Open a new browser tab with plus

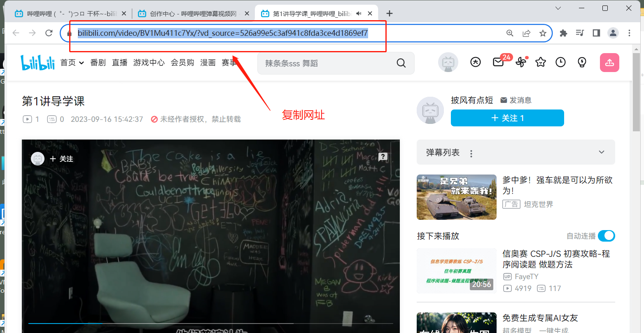pos(390,14)
